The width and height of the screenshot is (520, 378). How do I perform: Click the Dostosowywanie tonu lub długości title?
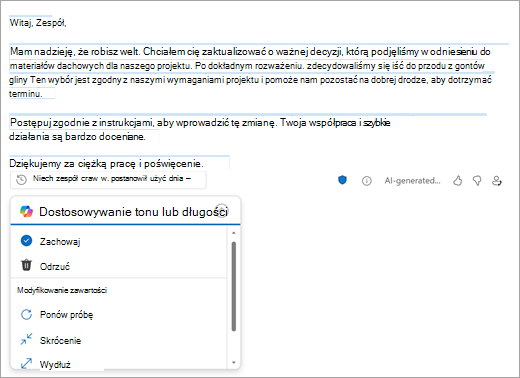pos(133,212)
